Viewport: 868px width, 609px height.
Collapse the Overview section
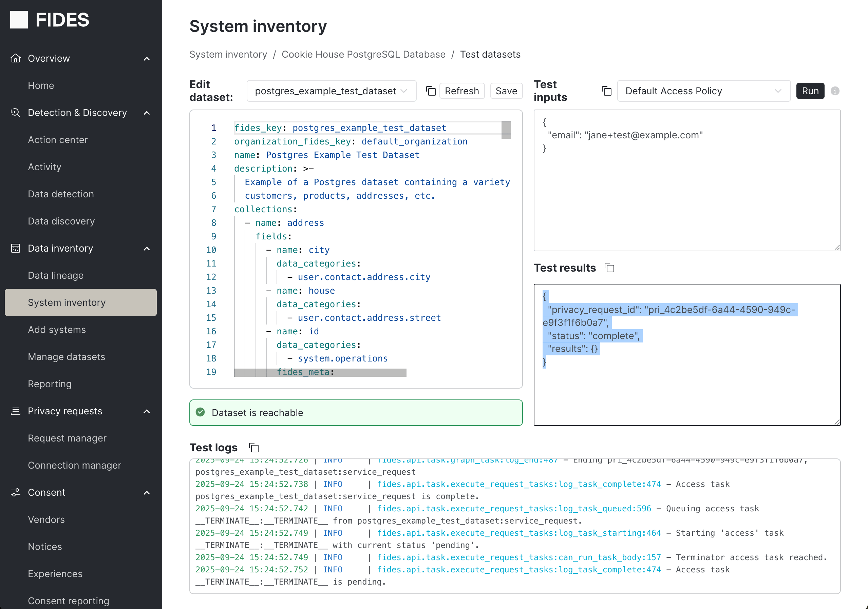[x=147, y=59]
